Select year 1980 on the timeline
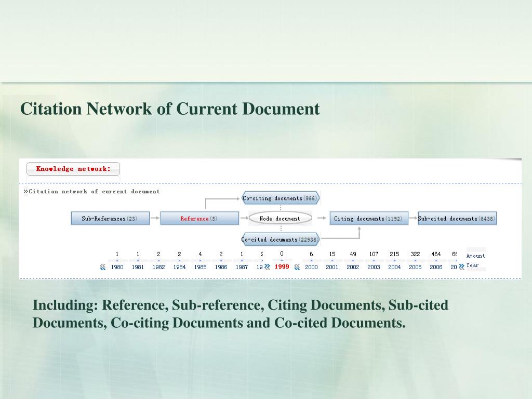The width and height of the screenshot is (532, 399). (x=117, y=267)
